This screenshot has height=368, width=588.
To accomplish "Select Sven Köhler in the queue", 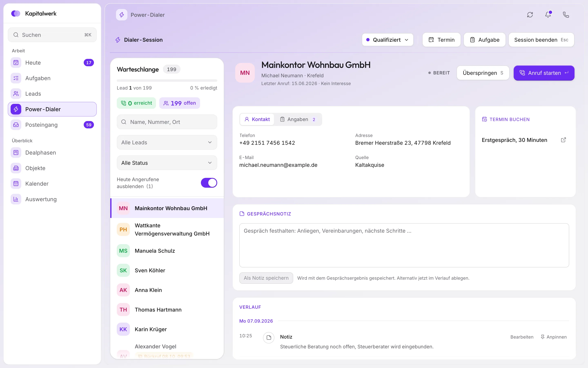I will (x=167, y=270).
